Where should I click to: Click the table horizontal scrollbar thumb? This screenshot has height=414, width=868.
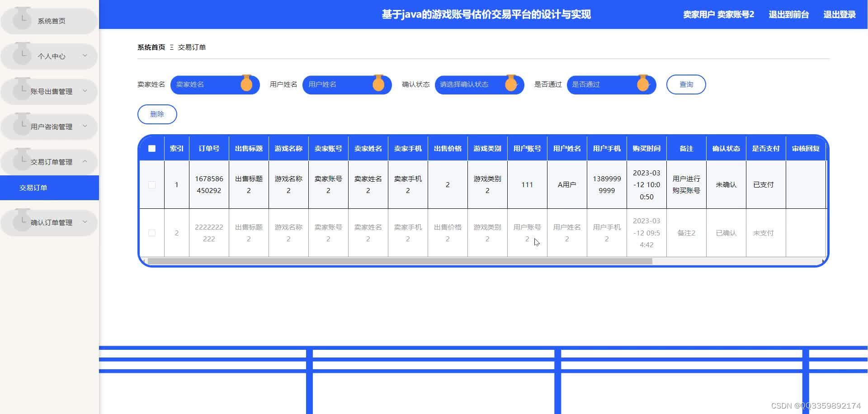[400, 261]
